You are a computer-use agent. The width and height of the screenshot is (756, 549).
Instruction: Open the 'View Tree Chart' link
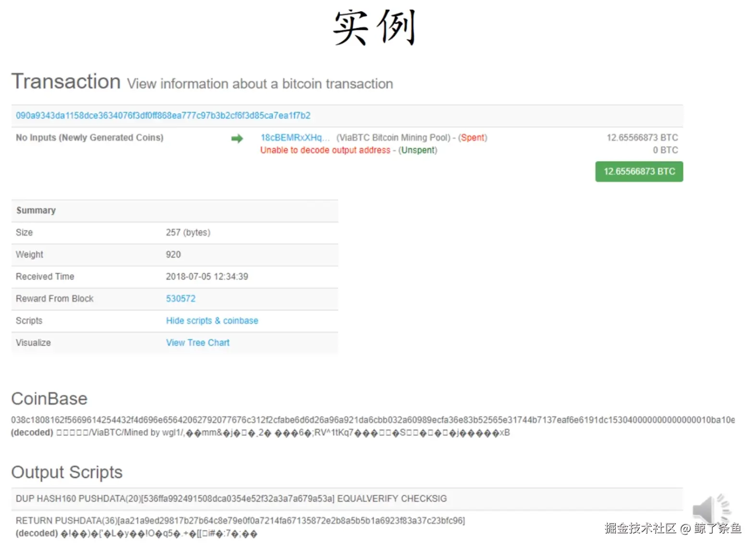197,343
